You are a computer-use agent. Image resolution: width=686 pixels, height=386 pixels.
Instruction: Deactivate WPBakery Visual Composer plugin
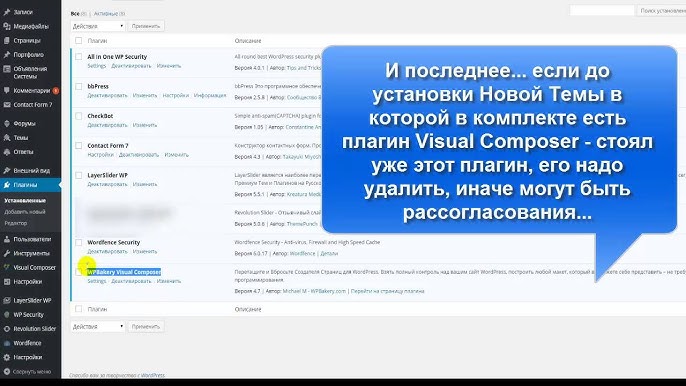(x=131, y=281)
